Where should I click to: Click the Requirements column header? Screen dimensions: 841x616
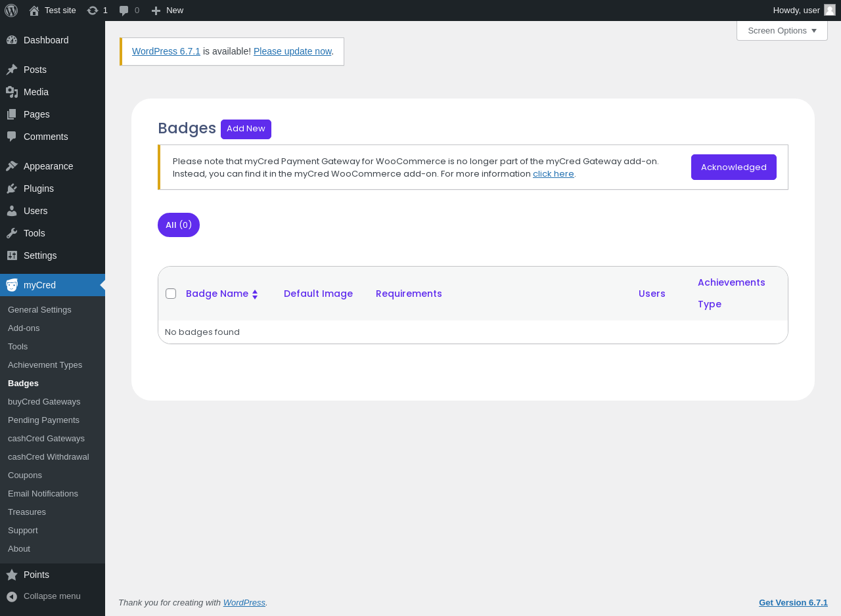point(409,294)
